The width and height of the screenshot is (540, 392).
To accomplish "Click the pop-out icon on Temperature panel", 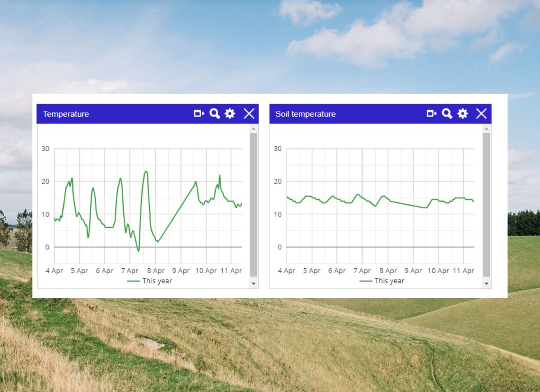I will coord(198,113).
